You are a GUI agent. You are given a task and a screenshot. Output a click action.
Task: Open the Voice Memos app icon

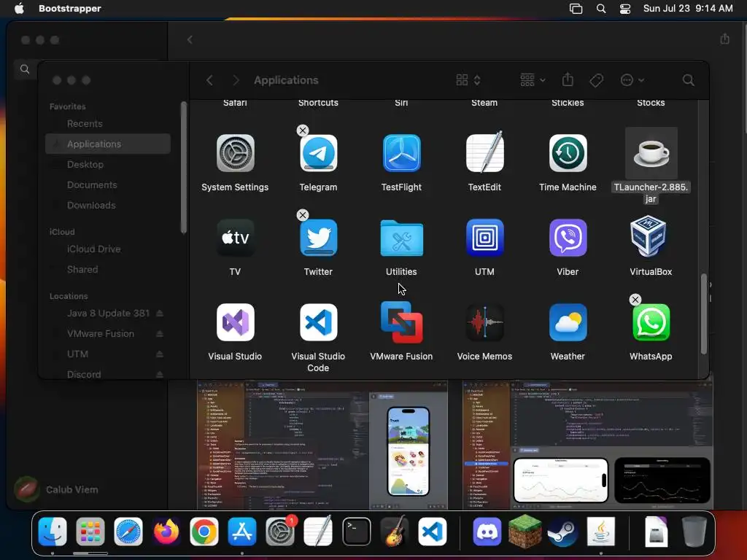pos(484,322)
